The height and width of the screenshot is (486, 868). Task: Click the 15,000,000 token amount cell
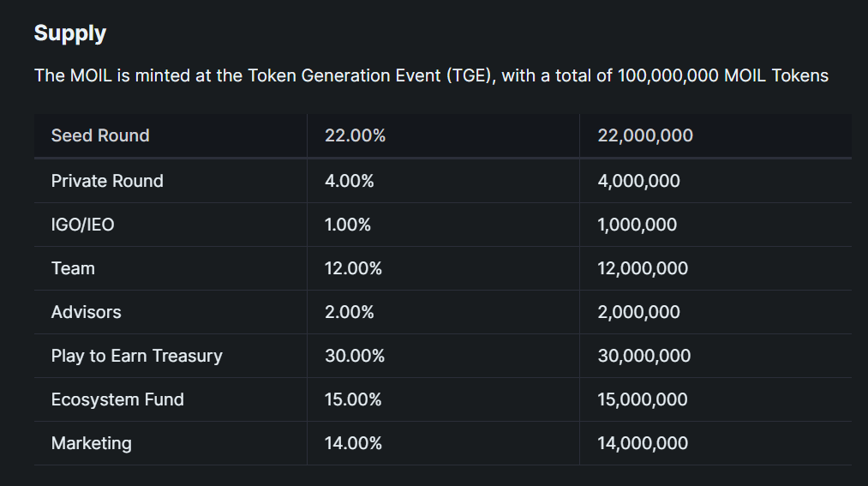[643, 399]
